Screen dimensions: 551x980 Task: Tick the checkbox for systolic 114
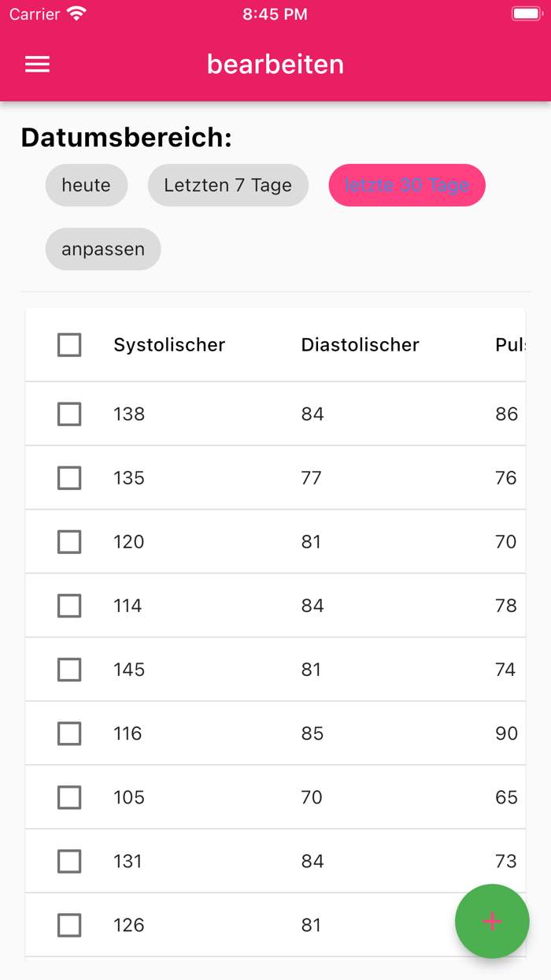click(x=69, y=606)
